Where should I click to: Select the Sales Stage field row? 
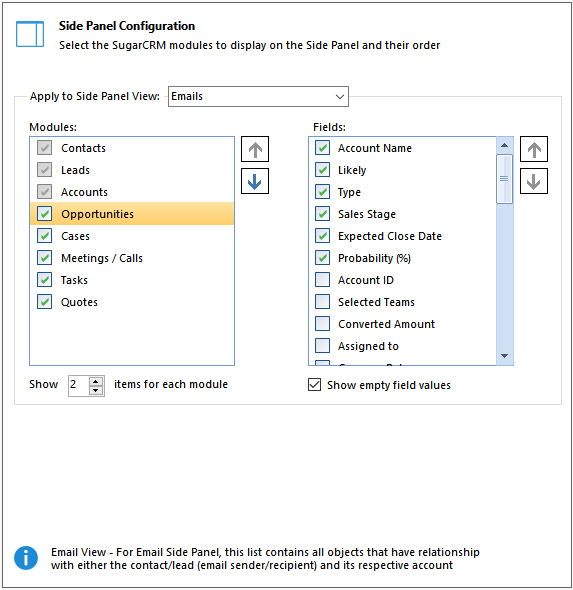coord(403,214)
